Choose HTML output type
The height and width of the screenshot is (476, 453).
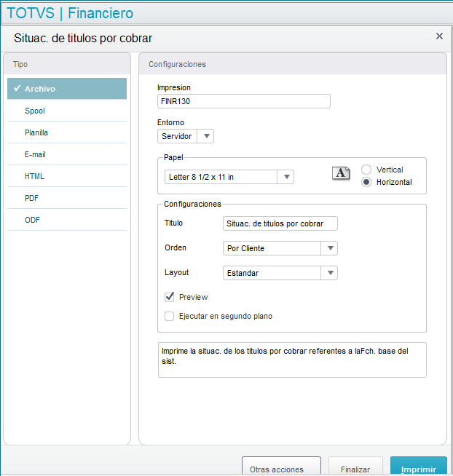click(67, 176)
